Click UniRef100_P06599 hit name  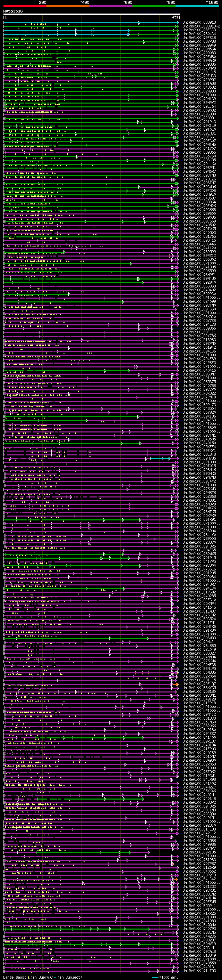[x=199, y=271]
